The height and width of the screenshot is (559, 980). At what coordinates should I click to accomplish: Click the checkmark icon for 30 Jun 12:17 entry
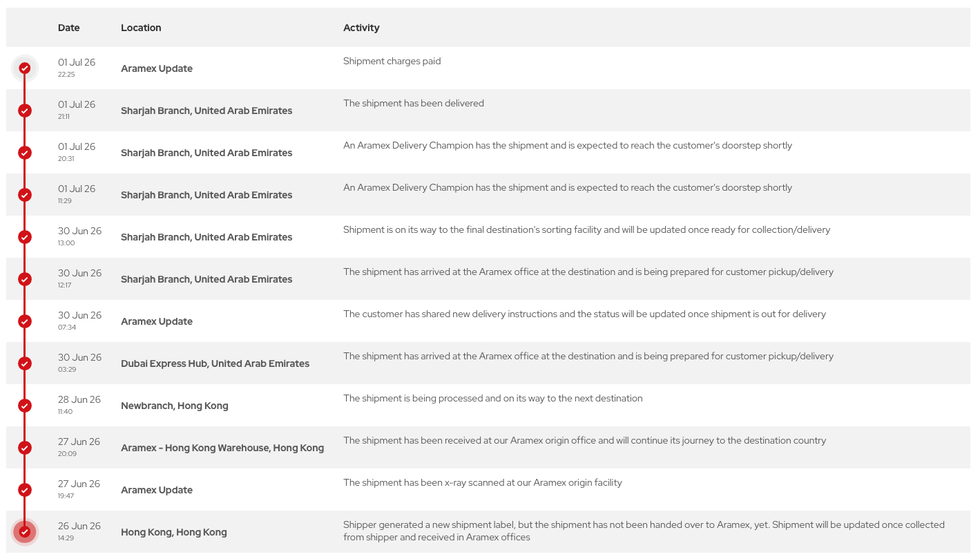pos(25,279)
